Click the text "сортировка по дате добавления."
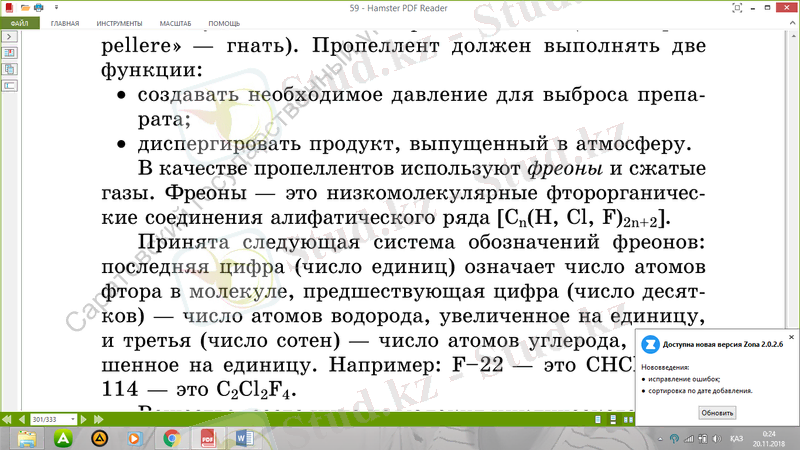 coord(700,391)
